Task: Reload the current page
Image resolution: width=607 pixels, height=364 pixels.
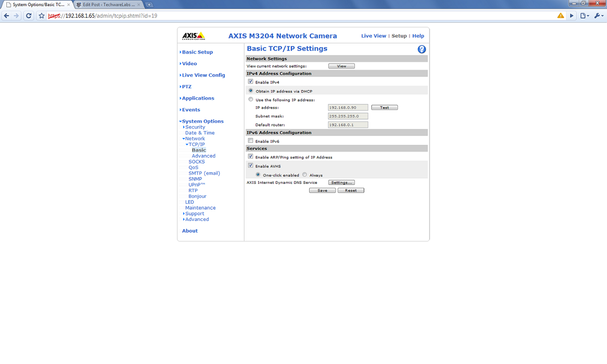Action: [x=29, y=16]
